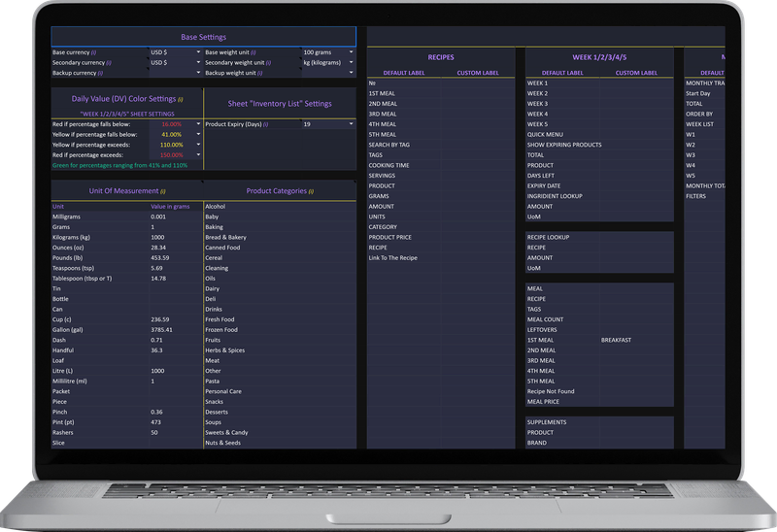This screenshot has height=532, width=777.
Task: Select 'INGRIDIENT LOOKUP' label
Action: (555, 196)
